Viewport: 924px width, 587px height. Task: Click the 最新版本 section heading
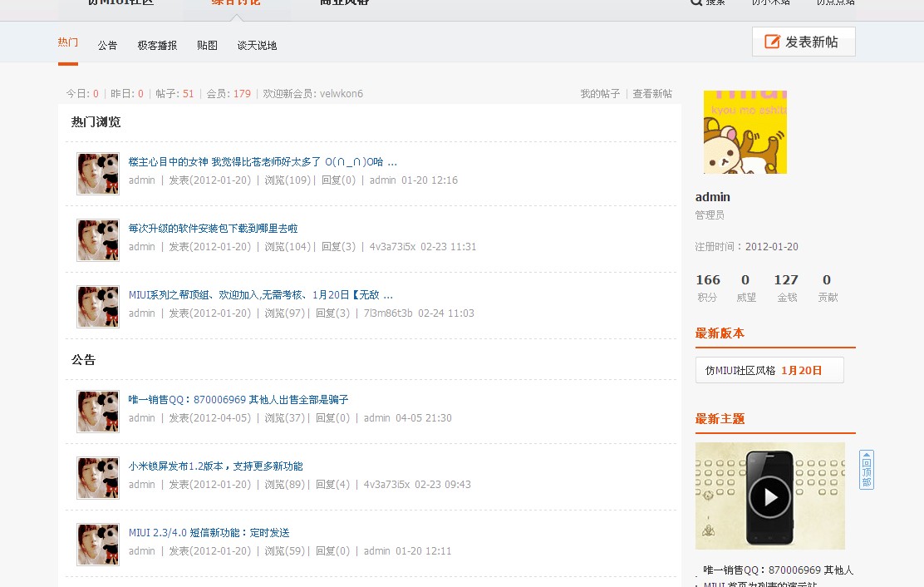point(720,333)
